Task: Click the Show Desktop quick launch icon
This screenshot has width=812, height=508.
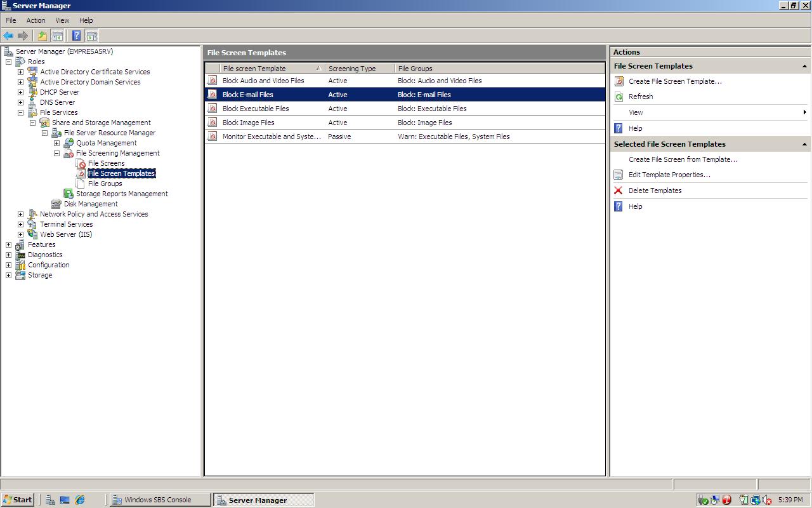Action: click(65, 500)
